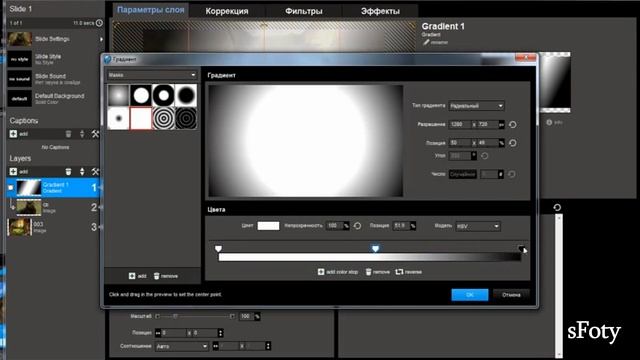This screenshot has height=360, width=640.
Task: Click the large radial gradient preview
Action: coord(306,141)
